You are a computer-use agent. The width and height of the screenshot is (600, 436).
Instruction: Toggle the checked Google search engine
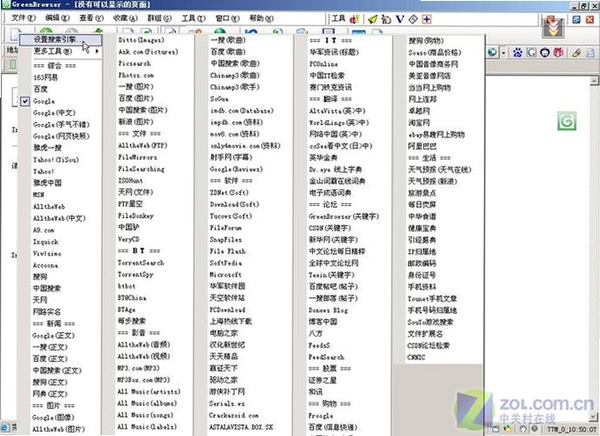[25, 101]
